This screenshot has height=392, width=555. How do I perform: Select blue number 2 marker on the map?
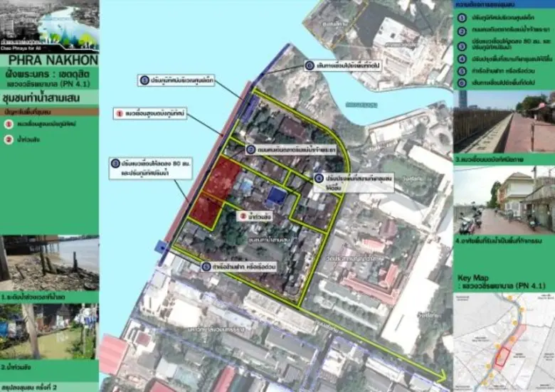click(250, 150)
